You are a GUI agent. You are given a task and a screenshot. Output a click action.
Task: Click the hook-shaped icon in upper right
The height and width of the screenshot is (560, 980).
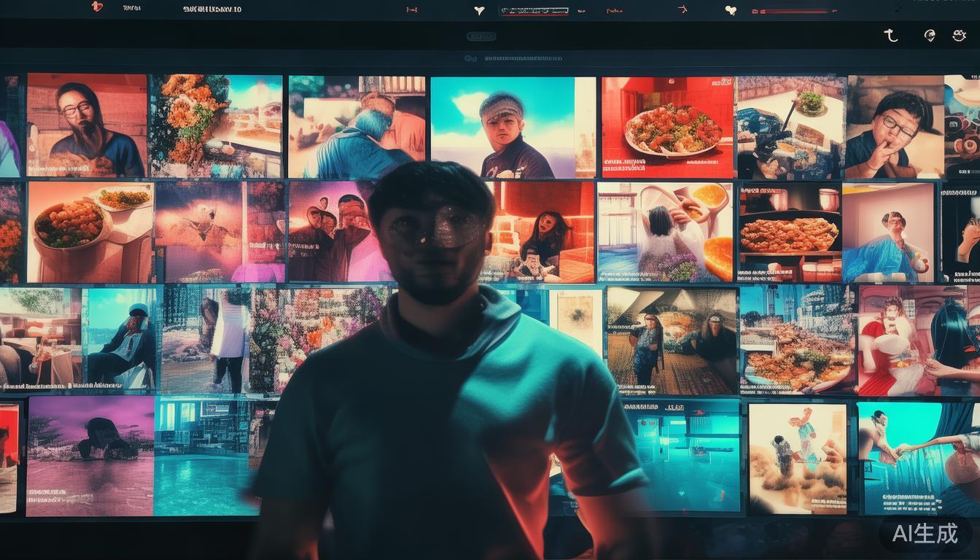[890, 35]
